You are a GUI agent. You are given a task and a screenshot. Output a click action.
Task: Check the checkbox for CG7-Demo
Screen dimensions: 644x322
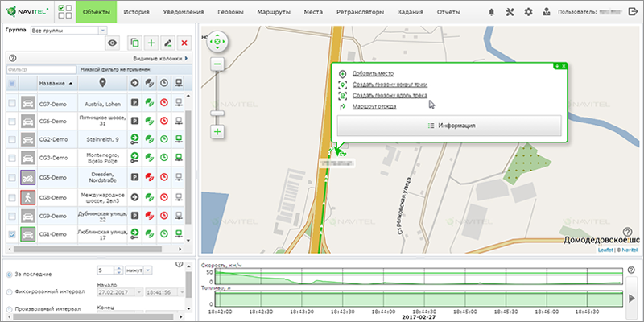(12, 104)
